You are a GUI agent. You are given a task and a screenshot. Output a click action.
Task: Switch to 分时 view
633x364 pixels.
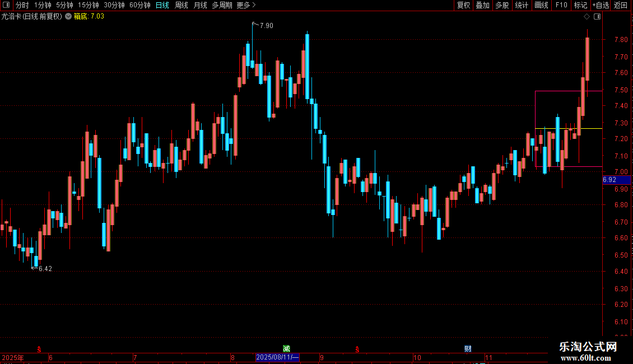(22, 5)
